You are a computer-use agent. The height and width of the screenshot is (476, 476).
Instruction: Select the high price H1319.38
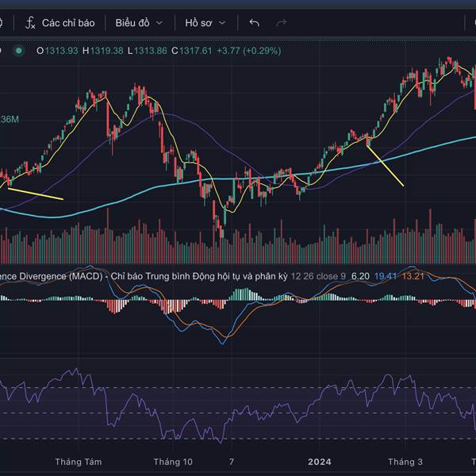click(x=103, y=51)
